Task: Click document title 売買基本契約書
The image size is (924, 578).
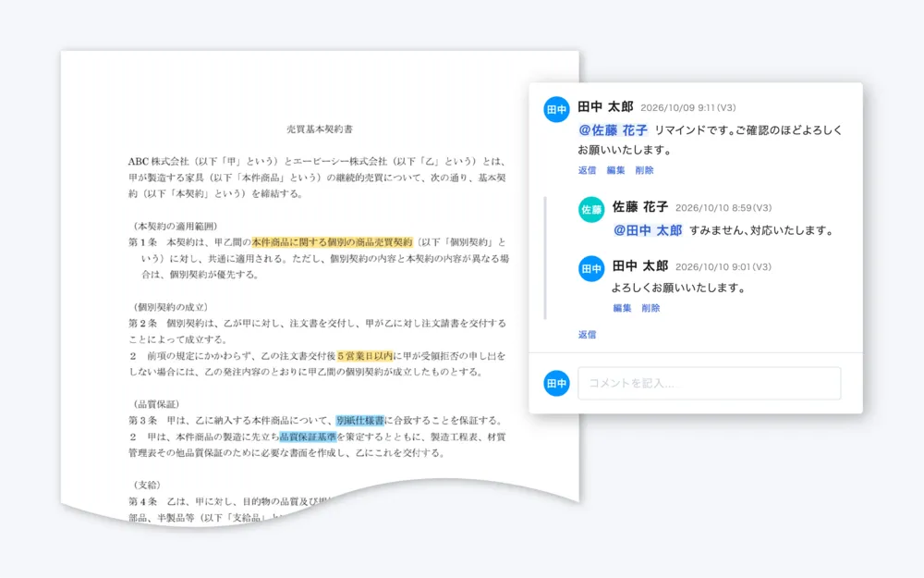Action: 320,129
